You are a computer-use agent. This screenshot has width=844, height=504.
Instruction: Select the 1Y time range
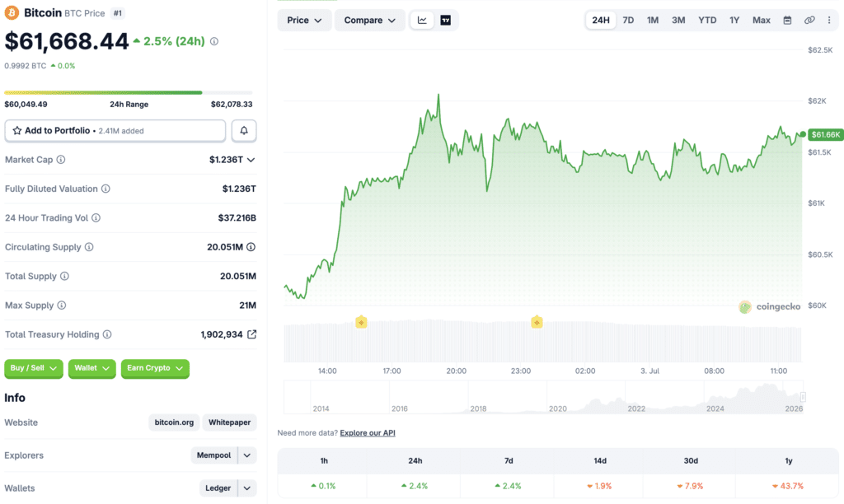click(734, 21)
